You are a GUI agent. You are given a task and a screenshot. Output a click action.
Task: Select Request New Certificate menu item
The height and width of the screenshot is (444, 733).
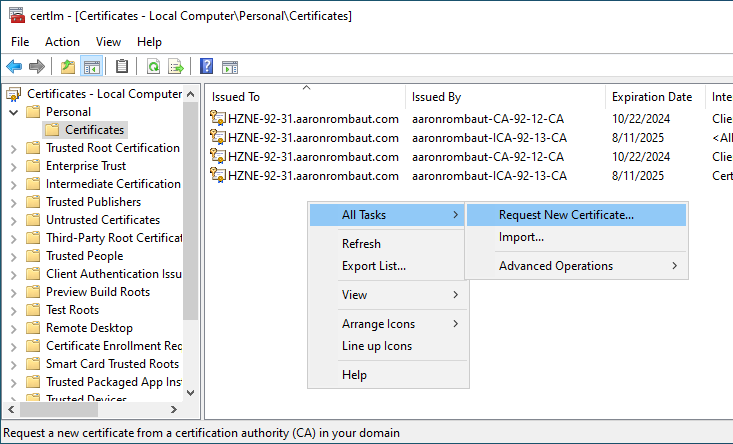pyautogui.click(x=566, y=215)
